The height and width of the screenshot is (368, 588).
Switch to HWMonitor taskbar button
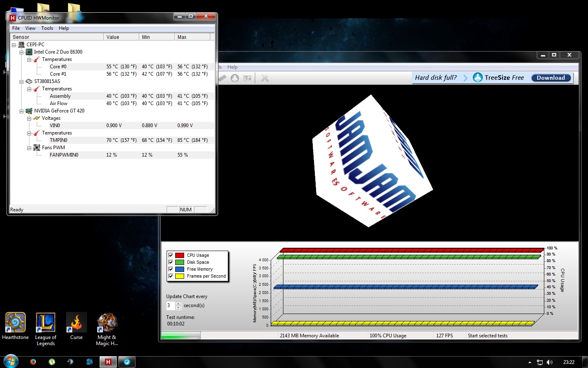(x=108, y=362)
